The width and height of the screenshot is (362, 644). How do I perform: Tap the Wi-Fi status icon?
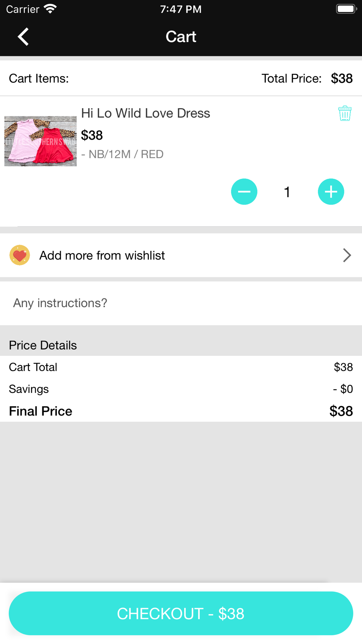(x=50, y=9)
